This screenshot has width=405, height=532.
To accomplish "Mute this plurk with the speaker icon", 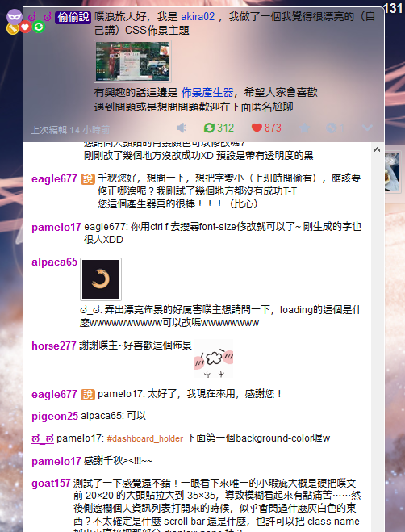I will coord(182,128).
